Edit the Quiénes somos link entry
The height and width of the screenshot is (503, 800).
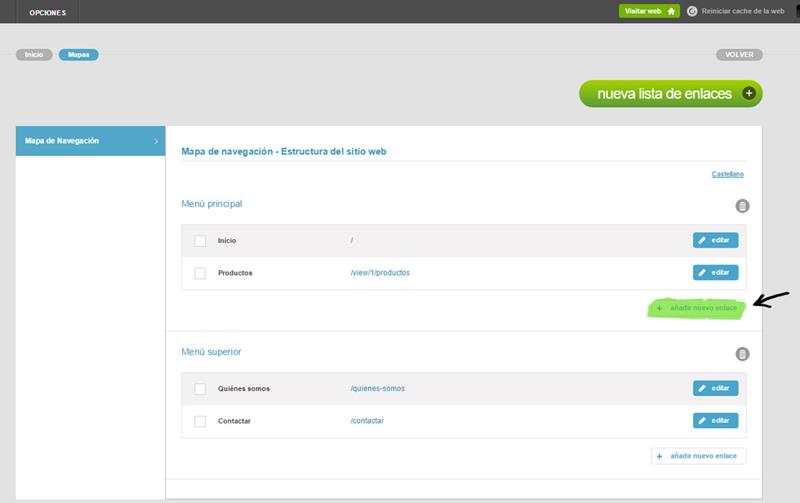(x=715, y=388)
